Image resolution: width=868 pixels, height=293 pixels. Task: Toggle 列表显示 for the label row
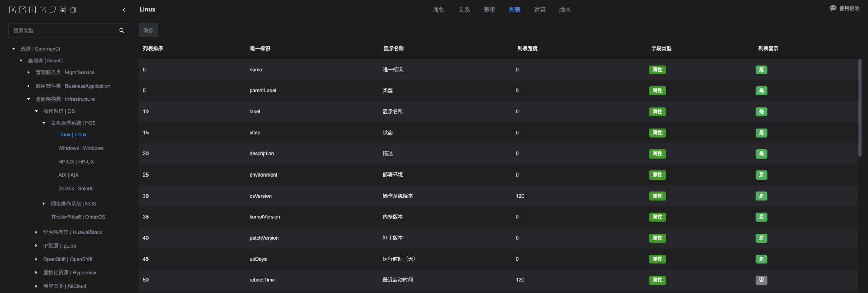coord(761,112)
